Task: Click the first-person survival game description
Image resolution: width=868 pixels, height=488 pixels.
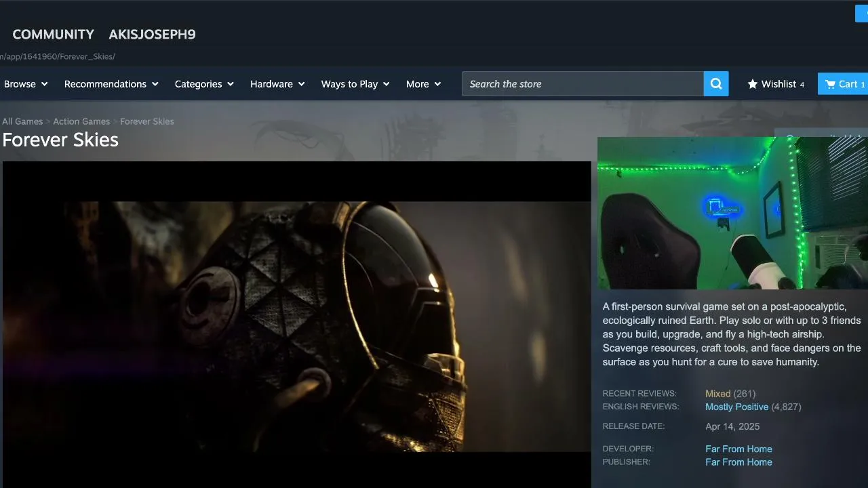Action: point(732,334)
